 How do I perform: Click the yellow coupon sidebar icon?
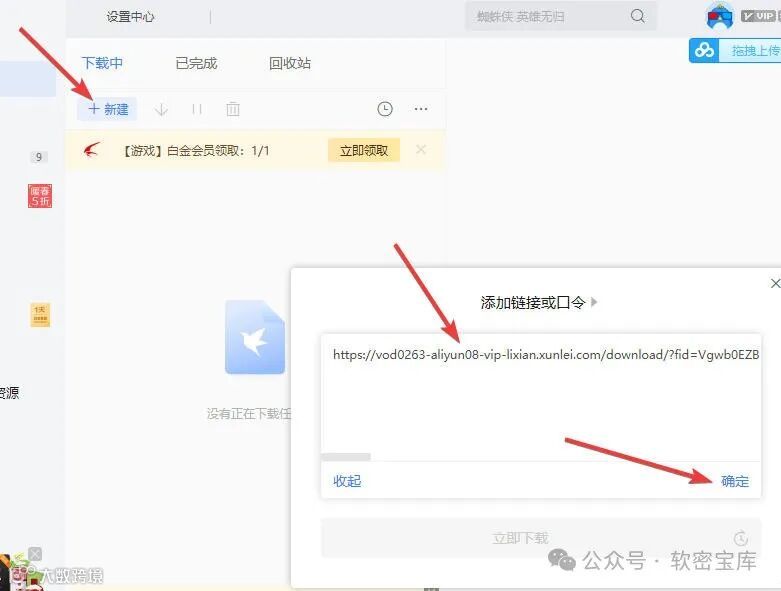click(x=40, y=315)
